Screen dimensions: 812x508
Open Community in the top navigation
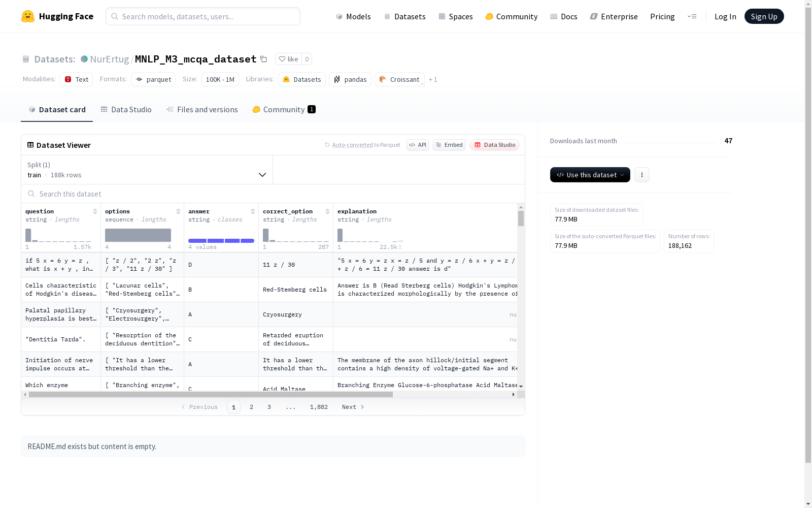coord(512,16)
